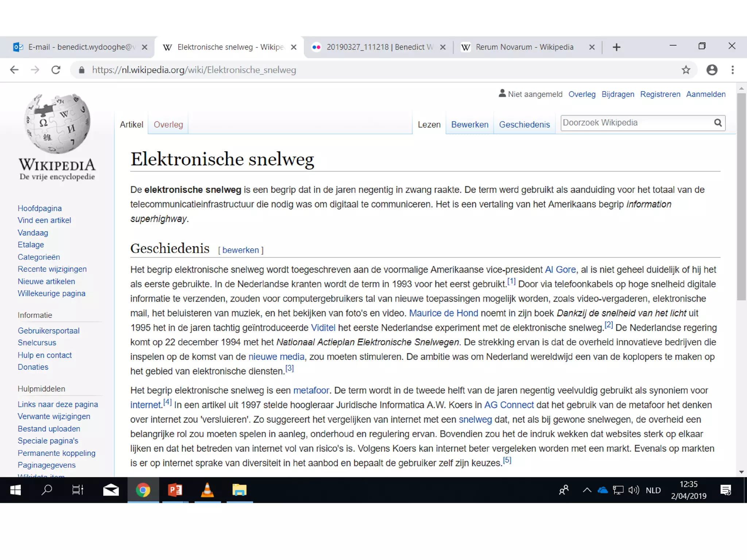The height and width of the screenshot is (560, 747).
Task: Go back with the browser arrow
Action: (x=14, y=70)
